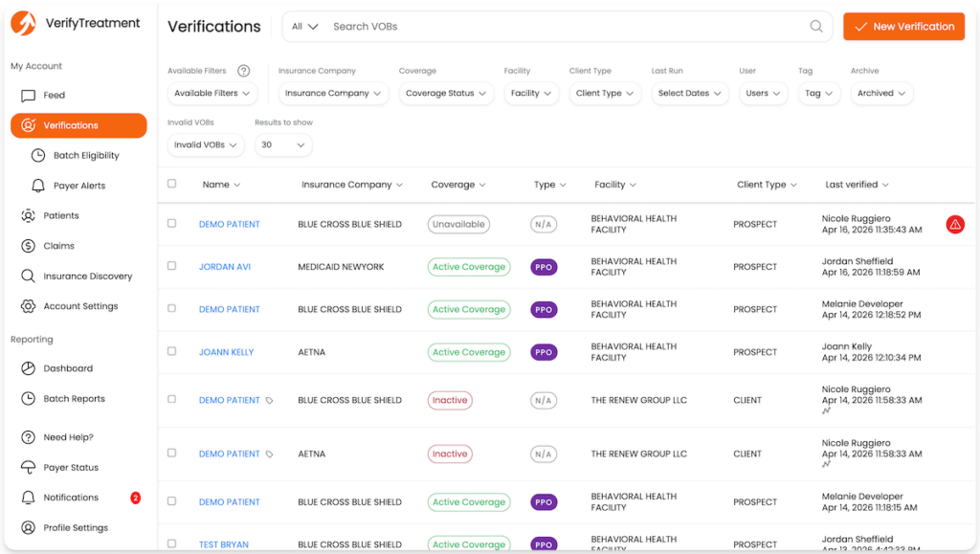Select the JOANN KELLY row checkbox

click(172, 351)
